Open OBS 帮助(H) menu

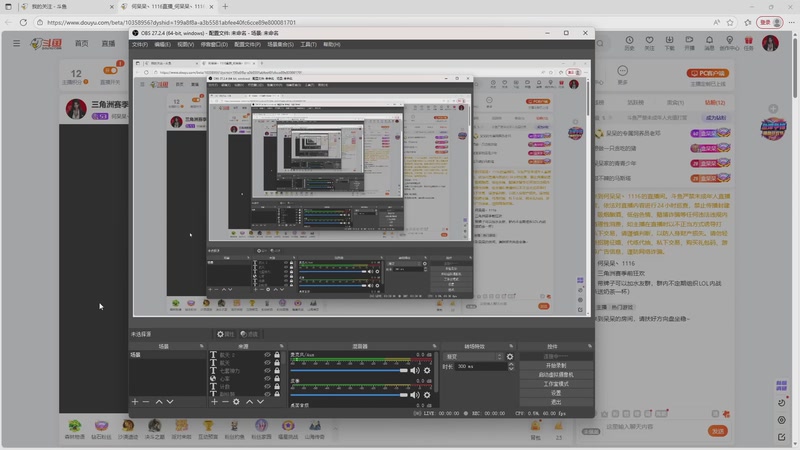tap(332, 44)
